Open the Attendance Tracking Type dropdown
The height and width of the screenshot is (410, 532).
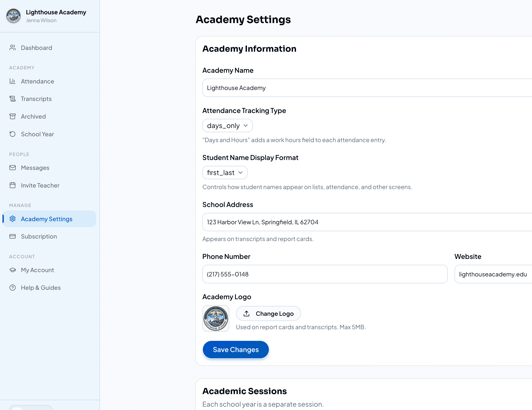(x=227, y=126)
